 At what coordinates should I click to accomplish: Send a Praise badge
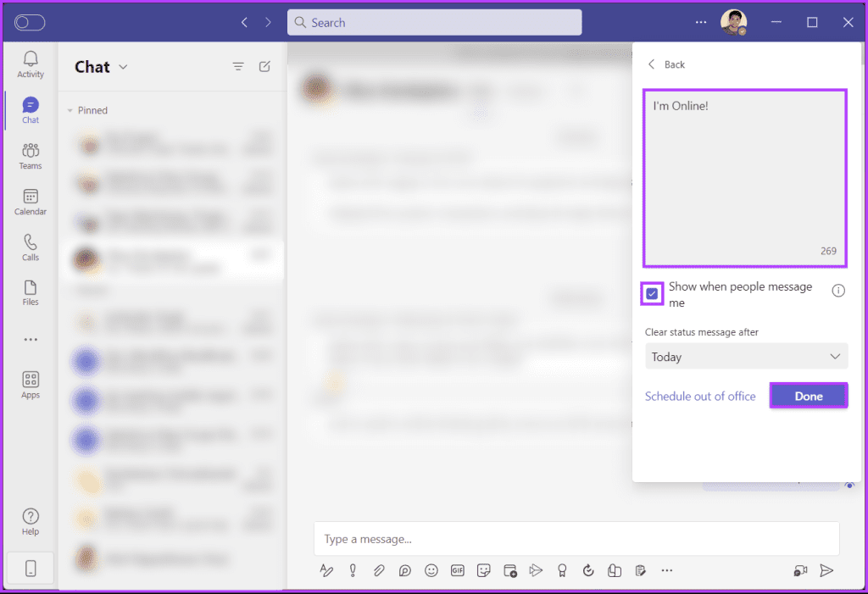562,570
